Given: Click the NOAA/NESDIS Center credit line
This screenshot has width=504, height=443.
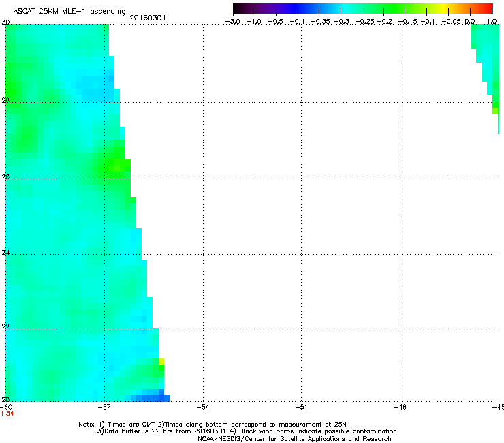Looking at the screenshot, I should [x=294, y=439].
